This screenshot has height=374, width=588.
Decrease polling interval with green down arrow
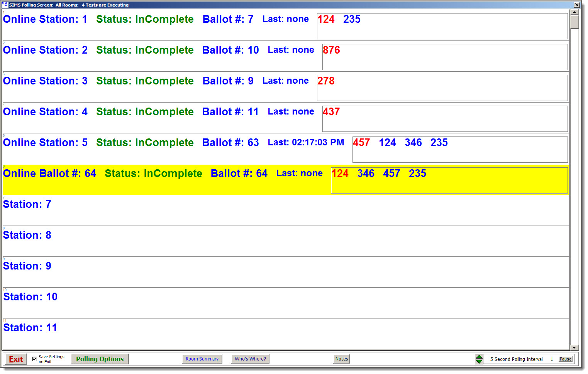(479, 362)
